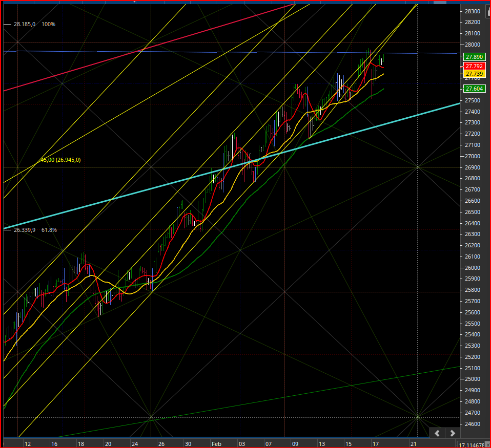
Task: Select the yellow 27.739 price label
Action: [474, 74]
